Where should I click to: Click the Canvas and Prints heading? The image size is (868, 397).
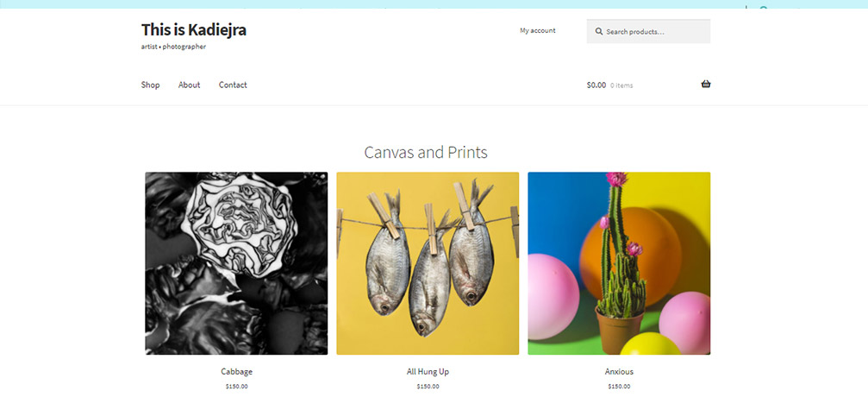(x=426, y=153)
